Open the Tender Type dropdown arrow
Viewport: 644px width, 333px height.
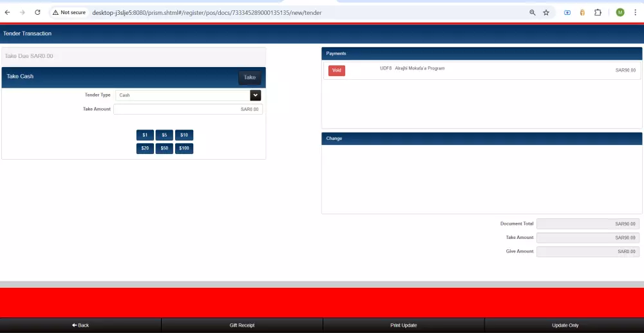click(x=256, y=95)
